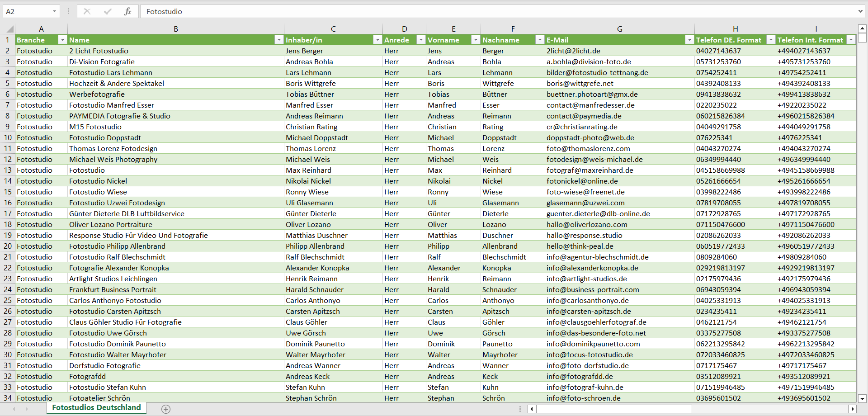Click owner cell 'Dominik Paunetto'
This screenshot has width=868, height=416.
333,344
